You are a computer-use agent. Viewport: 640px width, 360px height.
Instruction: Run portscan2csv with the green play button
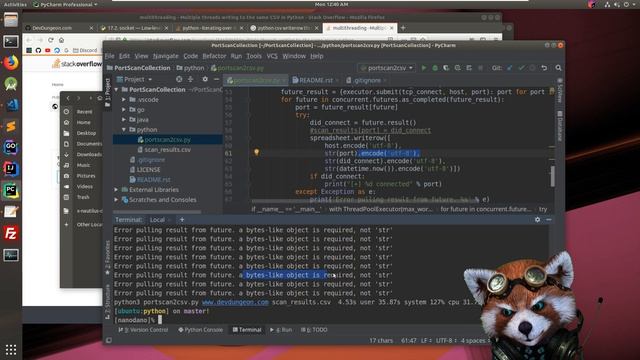pyautogui.click(x=424, y=68)
